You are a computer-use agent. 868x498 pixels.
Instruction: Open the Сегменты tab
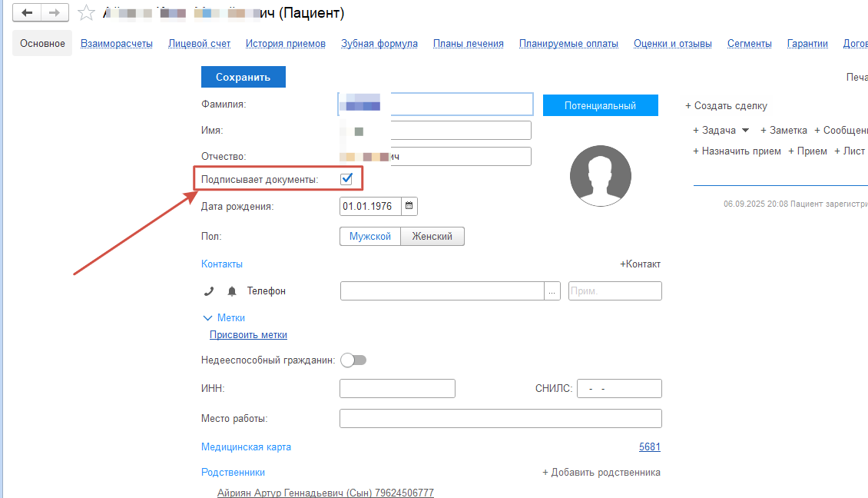point(750,43)
